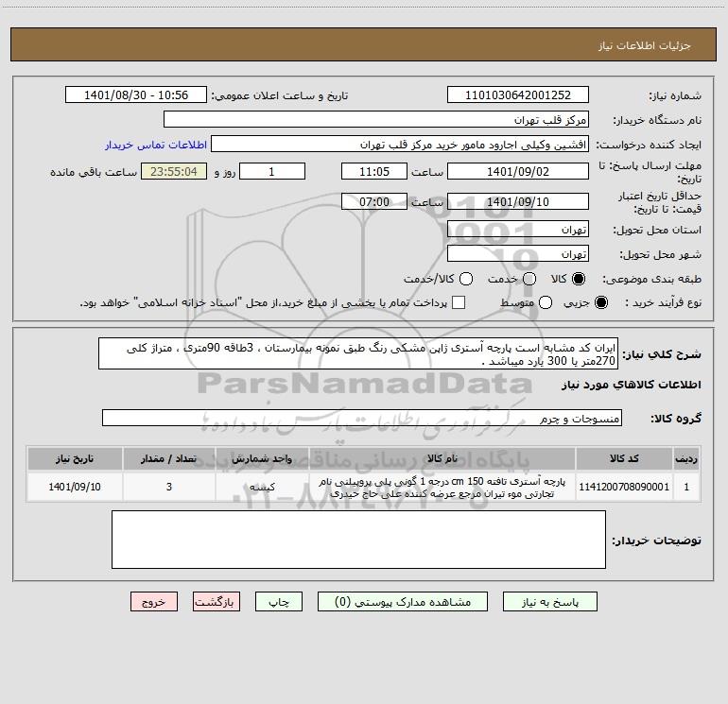Image resolution: width=728 pixels, height=704 pixels.
Task: Click the شرح کلی نیاز description box
Action: 358,353
